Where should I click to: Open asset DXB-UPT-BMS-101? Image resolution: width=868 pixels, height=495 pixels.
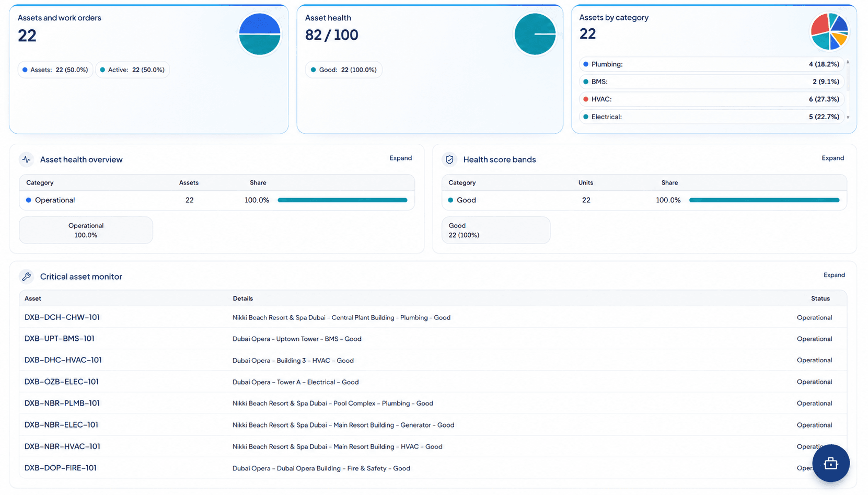60,339
